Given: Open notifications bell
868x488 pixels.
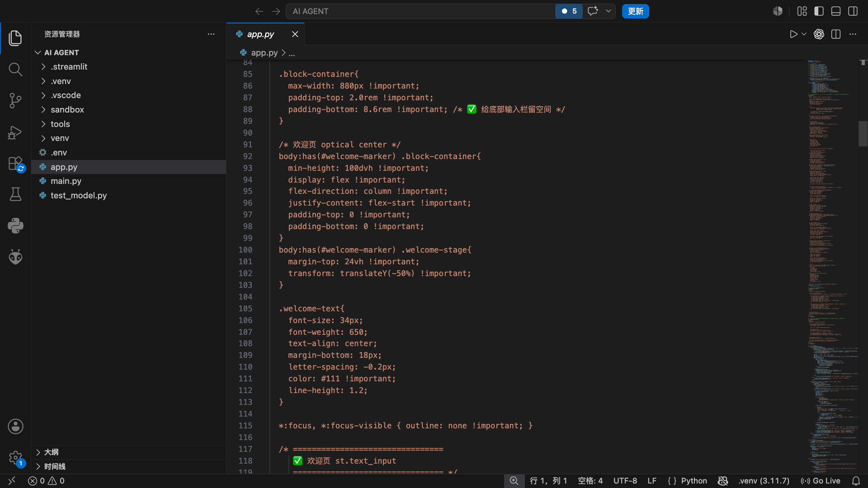Looking at the screenshot, I should click(856, 481).
